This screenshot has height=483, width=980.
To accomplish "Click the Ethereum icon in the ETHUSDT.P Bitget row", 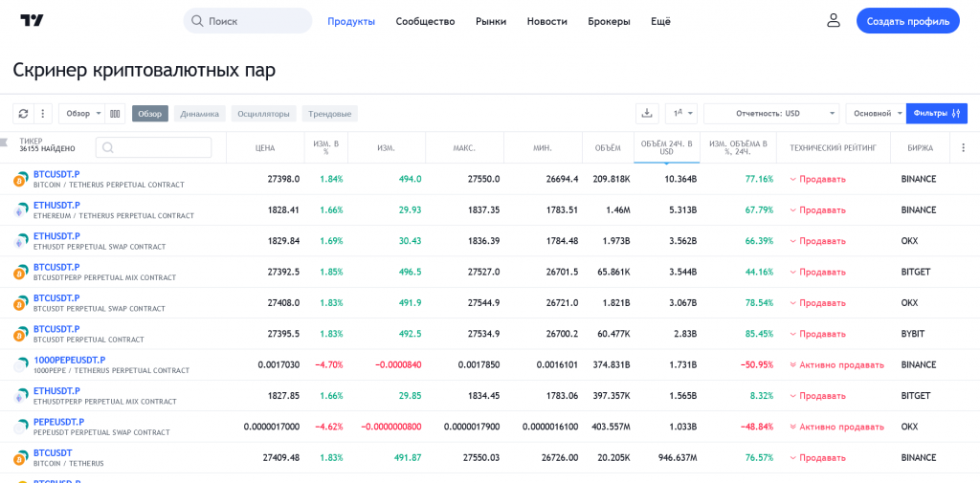I will click(x=21, y=396).
